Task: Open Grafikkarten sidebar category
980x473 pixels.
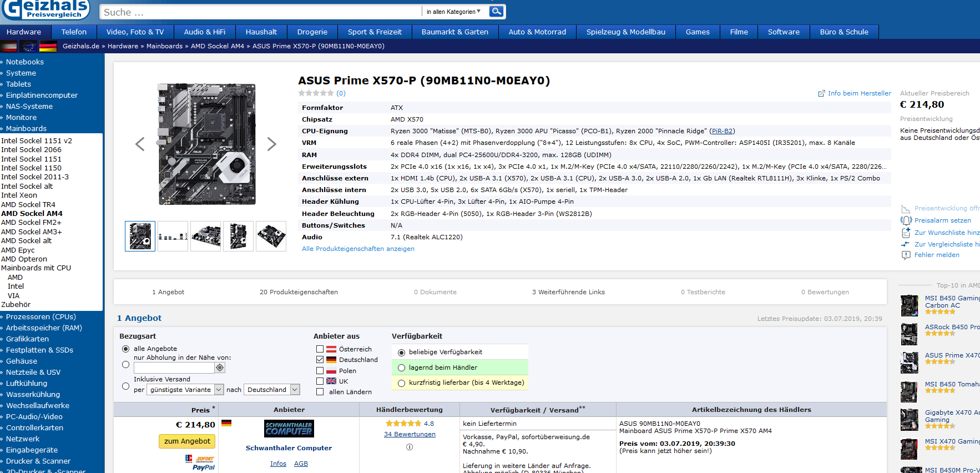Action: tap(27, 339)
